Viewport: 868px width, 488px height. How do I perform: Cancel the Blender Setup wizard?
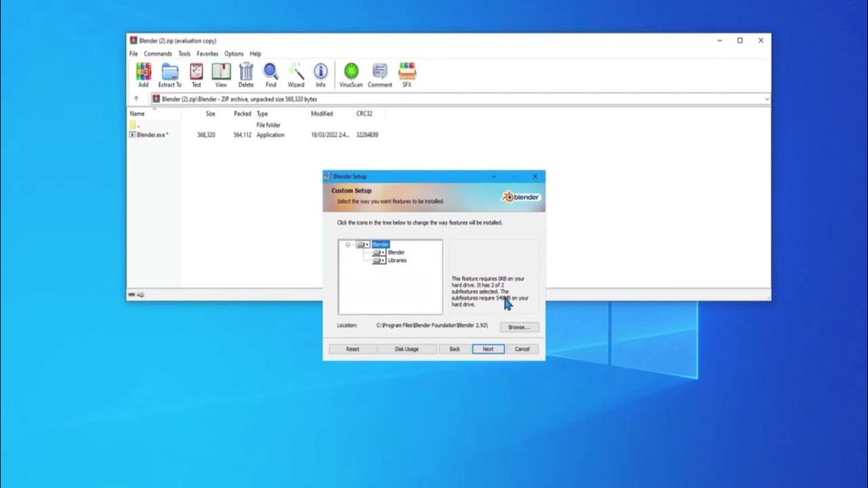(522, 349)
